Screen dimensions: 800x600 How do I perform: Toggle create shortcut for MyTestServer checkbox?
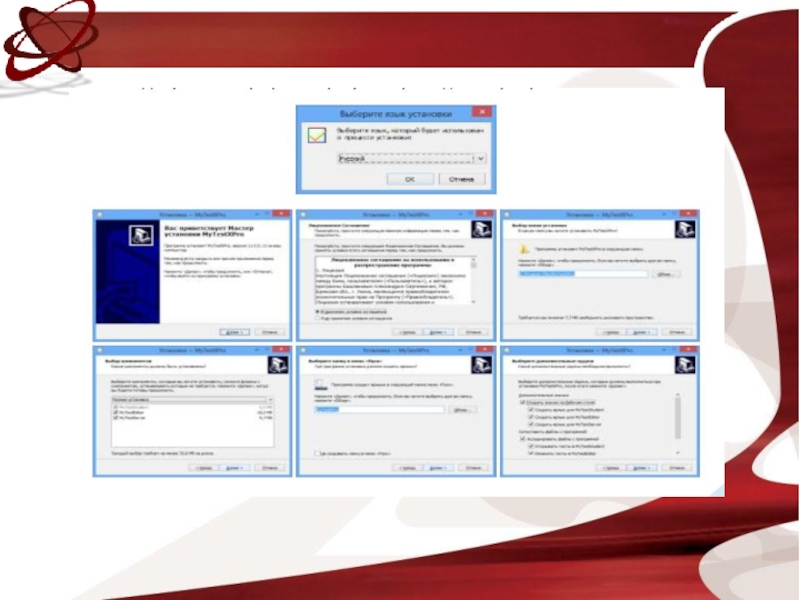531,424
